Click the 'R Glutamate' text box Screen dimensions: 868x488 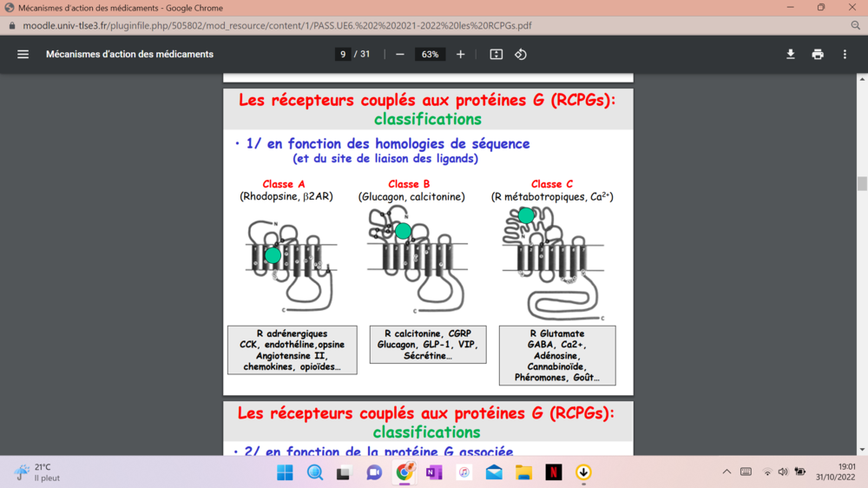557,355
